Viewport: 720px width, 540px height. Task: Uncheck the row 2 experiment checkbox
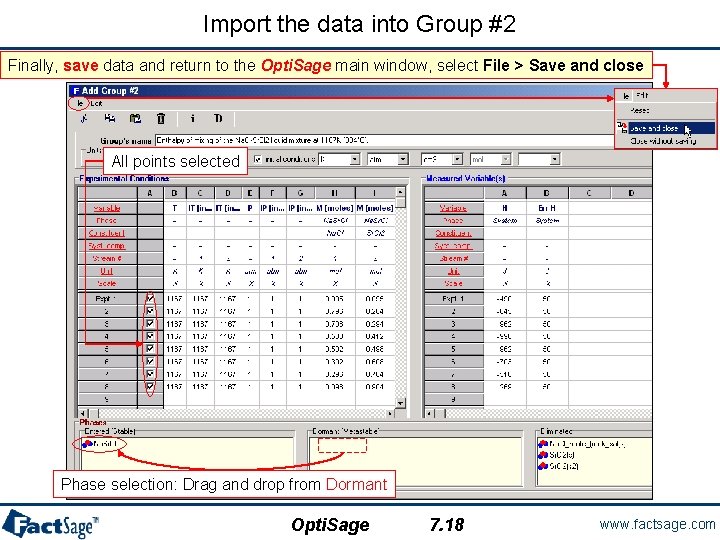click(x=150, y=311)
